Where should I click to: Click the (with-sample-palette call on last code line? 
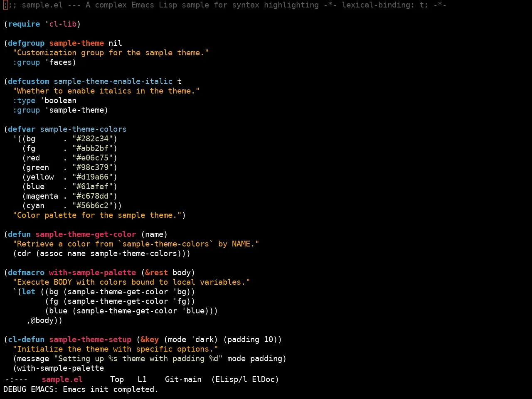[58, 368]
